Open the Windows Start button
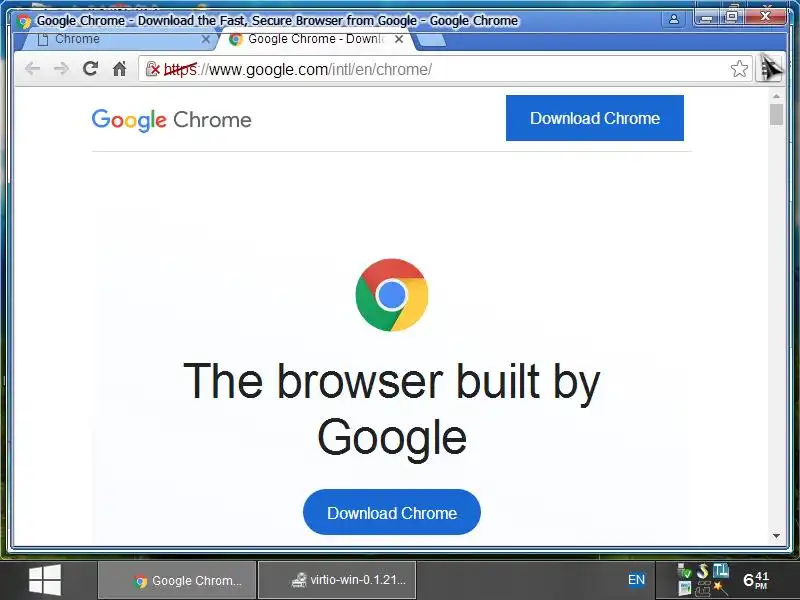Image resolution: width=800 pixels, height=600 pixels. click(45, 580)
